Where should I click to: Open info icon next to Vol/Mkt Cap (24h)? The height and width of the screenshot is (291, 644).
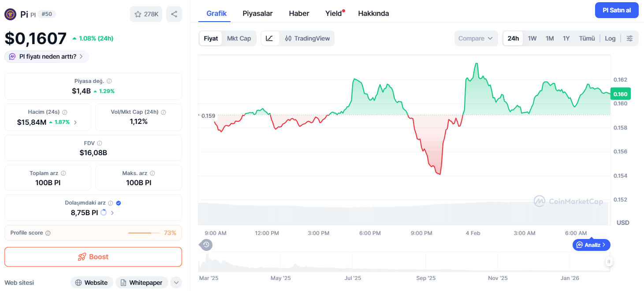click(164, 112)
